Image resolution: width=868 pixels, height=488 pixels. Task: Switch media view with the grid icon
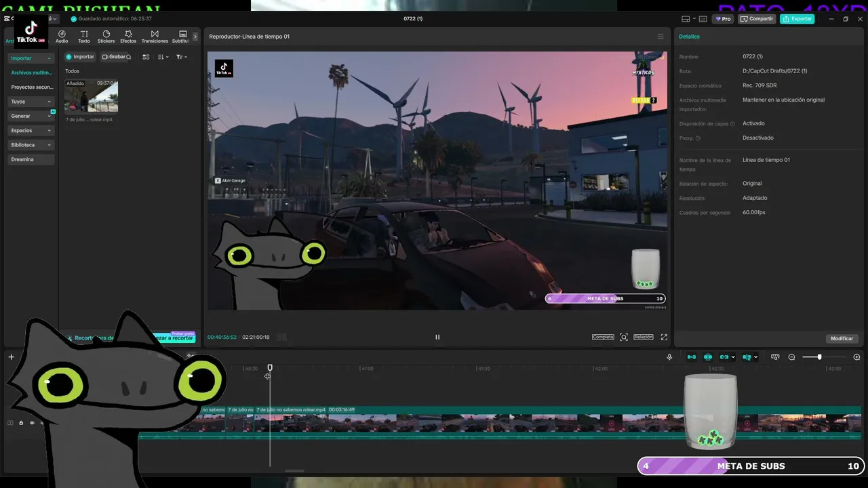[146, 57]
